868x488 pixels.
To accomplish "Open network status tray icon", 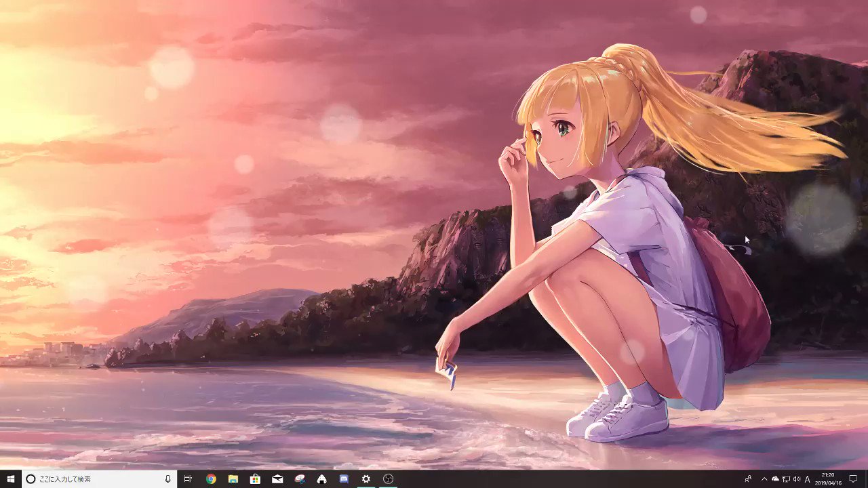I will pos(786,479).
